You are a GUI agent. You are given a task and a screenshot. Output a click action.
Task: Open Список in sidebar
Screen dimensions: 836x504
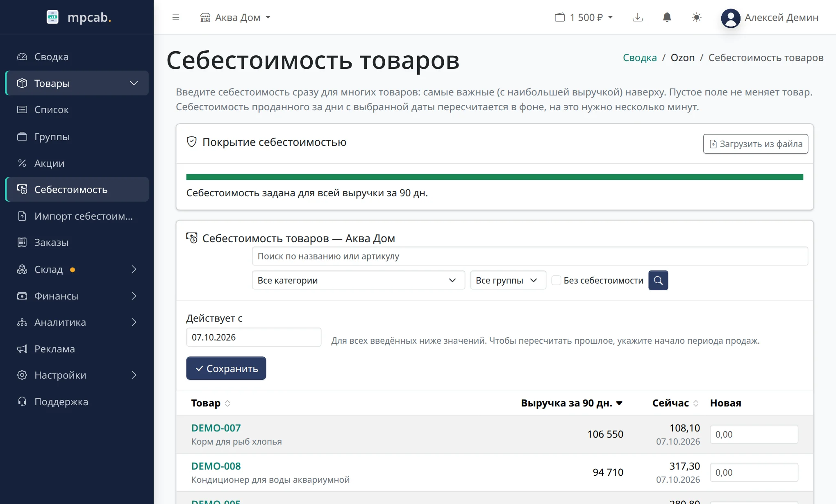[77, 109]
